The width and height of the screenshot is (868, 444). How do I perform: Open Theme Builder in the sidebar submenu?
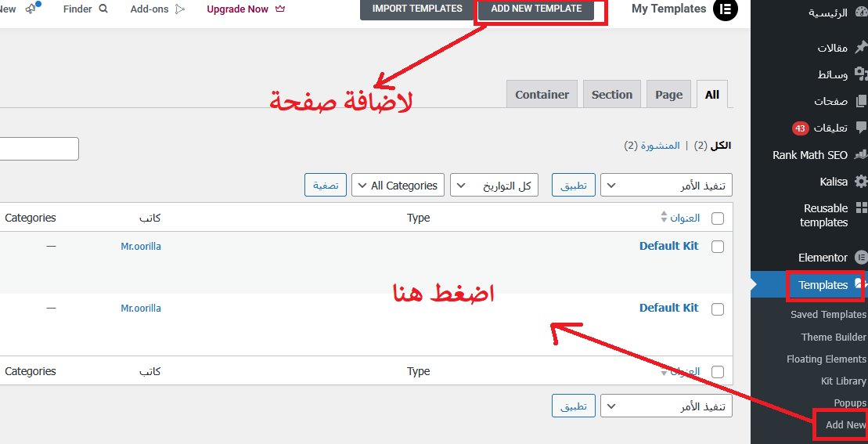click(x=834, y=337)
